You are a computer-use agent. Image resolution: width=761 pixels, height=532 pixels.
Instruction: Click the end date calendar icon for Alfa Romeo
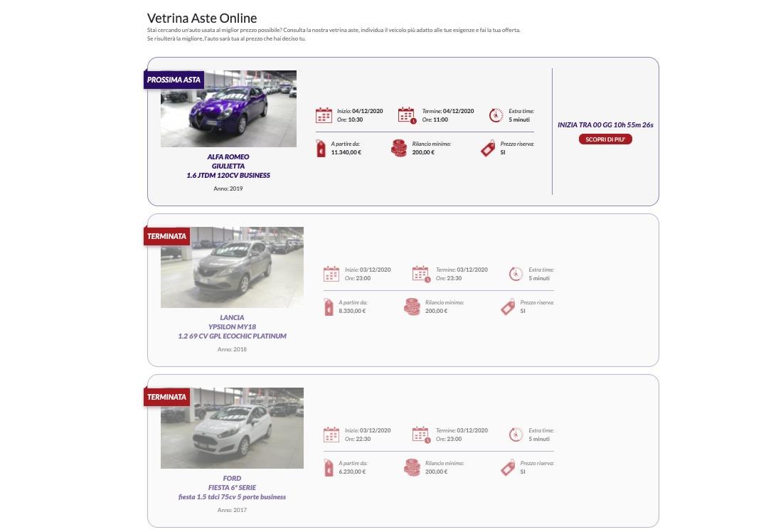tap(407, 115)
